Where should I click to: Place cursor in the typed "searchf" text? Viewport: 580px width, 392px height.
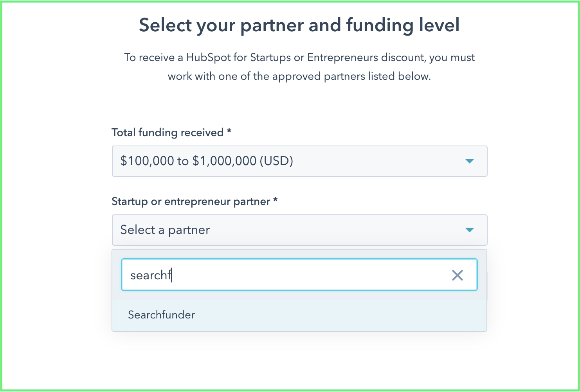(150, 275)
